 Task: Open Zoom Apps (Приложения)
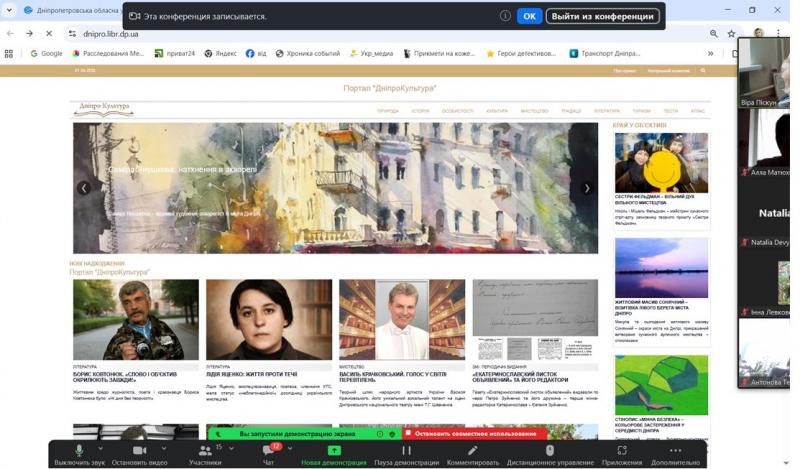(x=622, y=452)
